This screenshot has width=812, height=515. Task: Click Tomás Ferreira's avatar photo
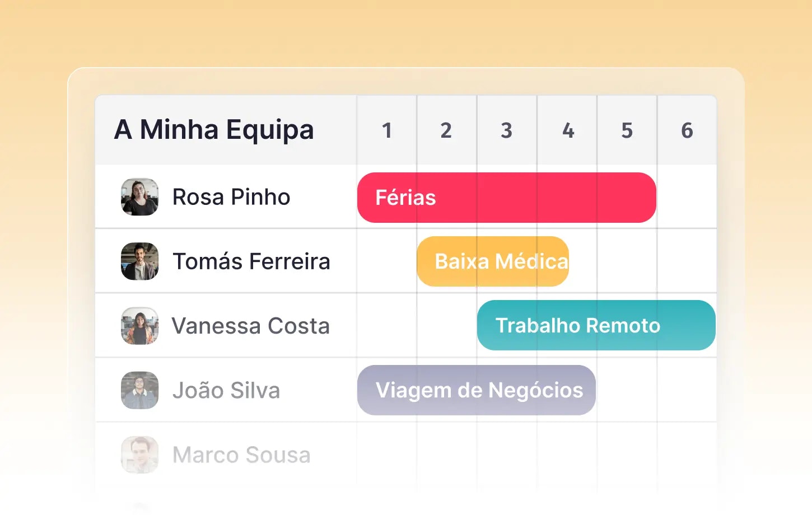pos(139,261)
